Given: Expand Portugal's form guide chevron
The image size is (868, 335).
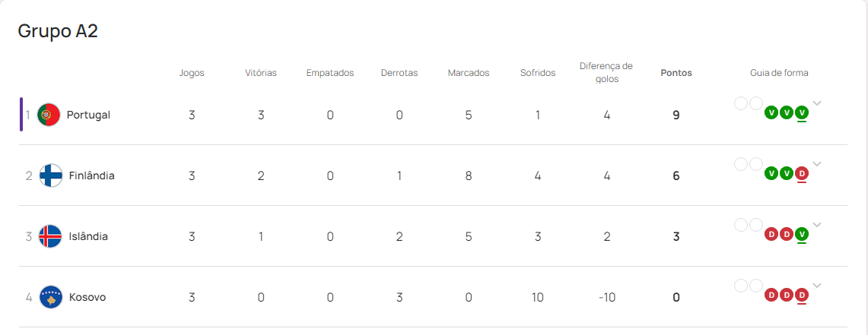Looking at the screenshot, I should (817, 103).
